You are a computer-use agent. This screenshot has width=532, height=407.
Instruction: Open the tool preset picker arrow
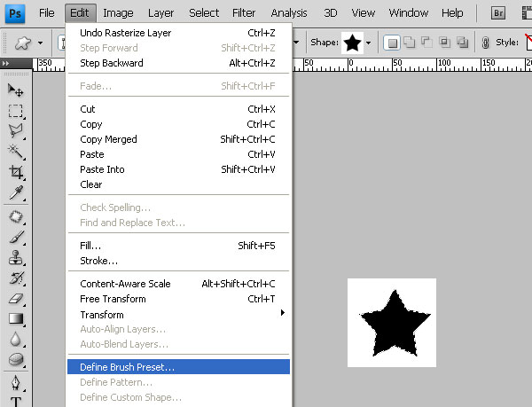coord(41,43)
